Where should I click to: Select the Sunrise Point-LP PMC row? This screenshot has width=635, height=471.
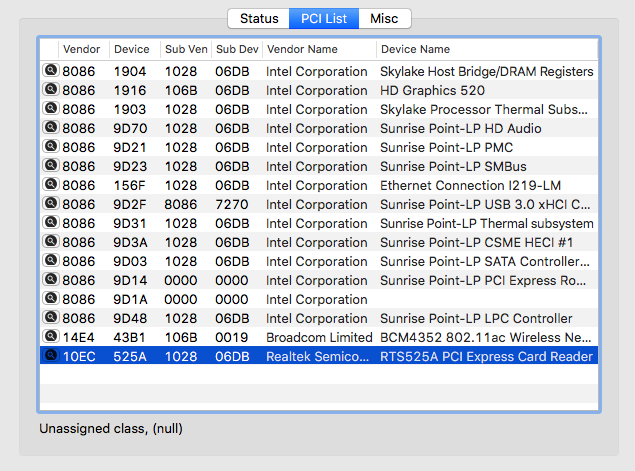coord(320,147)
